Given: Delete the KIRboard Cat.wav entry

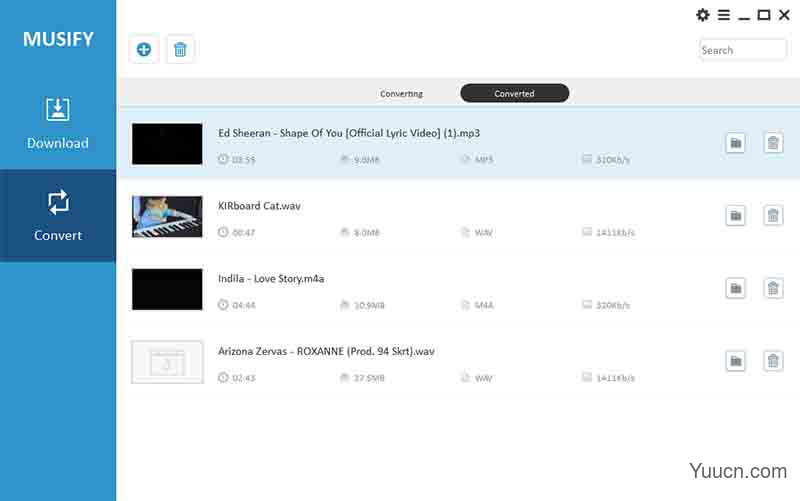Looking at the screenshot, I should tap(773, 216).
